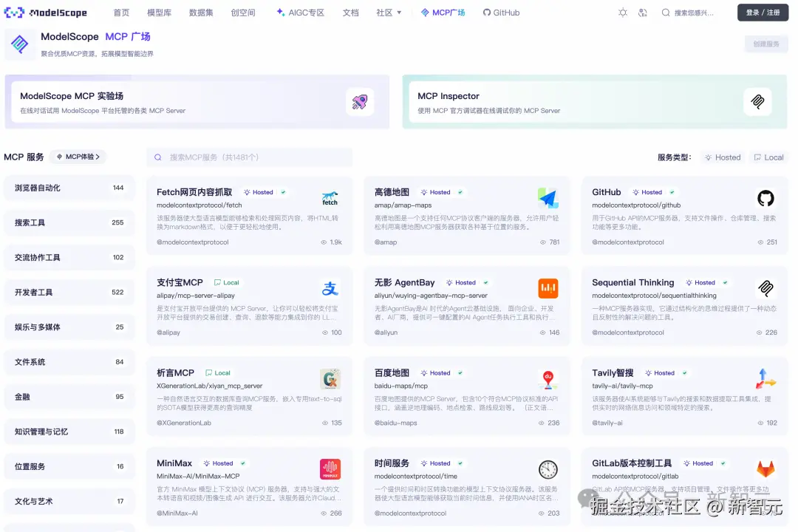Click the MiniMax red waveform logo

point(330,469)
